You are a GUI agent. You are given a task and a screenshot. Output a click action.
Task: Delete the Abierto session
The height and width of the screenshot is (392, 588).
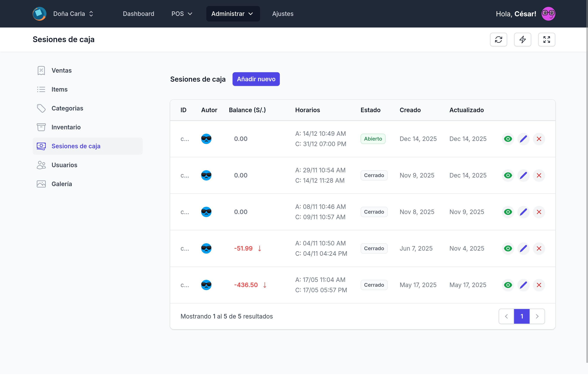click(x=539, y=139)
